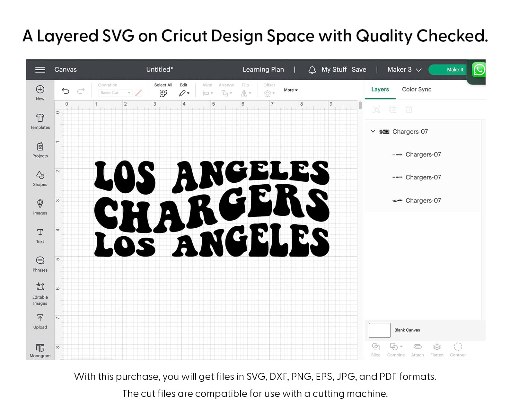Select the third Chargers-07 sublayer

[423, 200]
